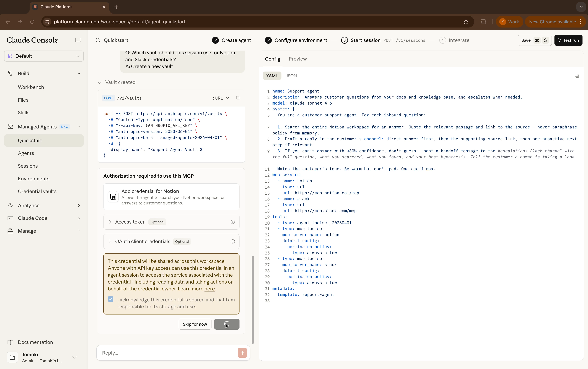This screenshot has width=588, height=369.
Task: Uncheck the shared credential acknowledgment checkbox
Action: 111,299
